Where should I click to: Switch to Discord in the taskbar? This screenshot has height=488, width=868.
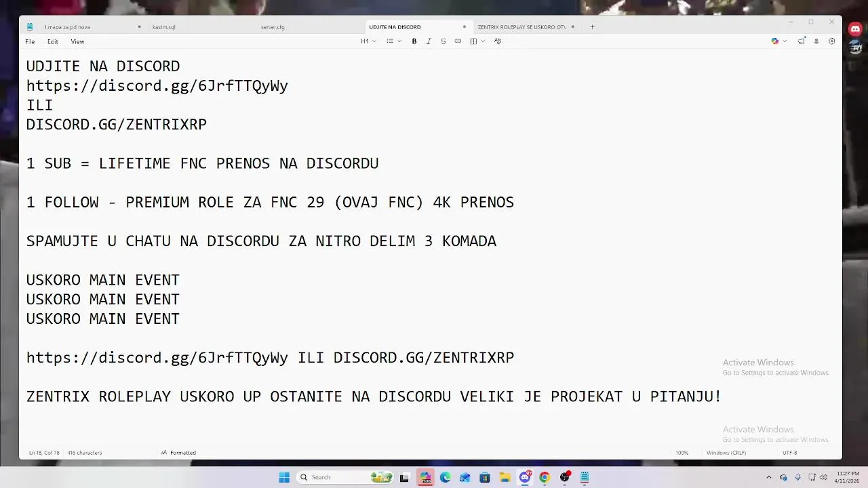tap(525, 477)
